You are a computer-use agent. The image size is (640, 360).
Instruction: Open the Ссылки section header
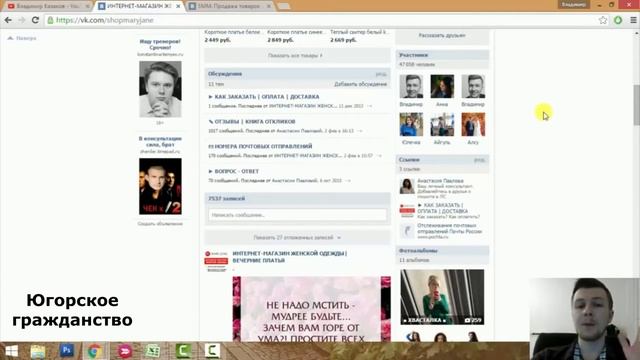[x=442, y=160]
